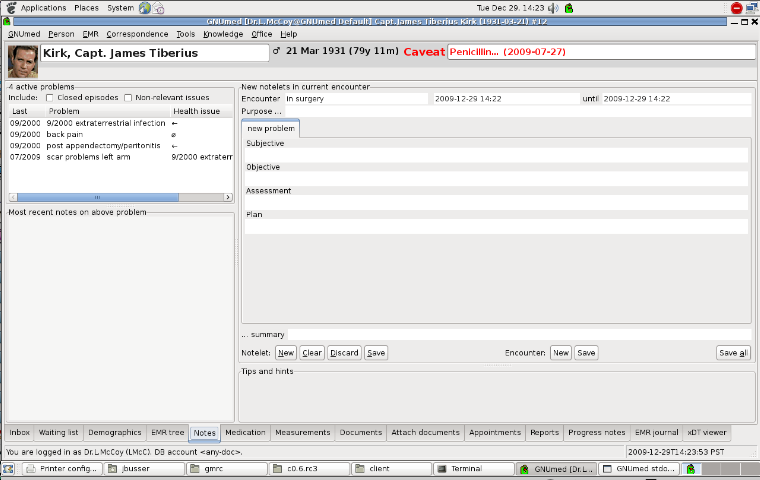Click Encounter Save button
This screenshot has height=480, width=760.
pos(586,353)
